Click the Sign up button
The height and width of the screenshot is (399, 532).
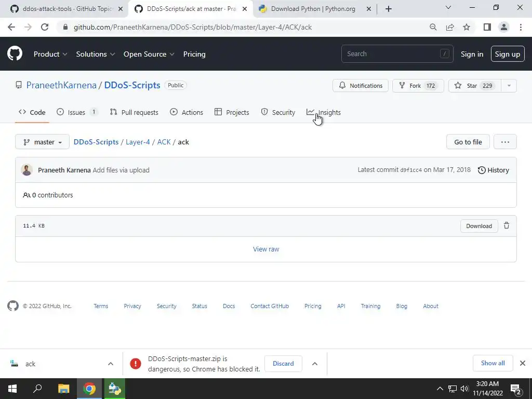508,54
